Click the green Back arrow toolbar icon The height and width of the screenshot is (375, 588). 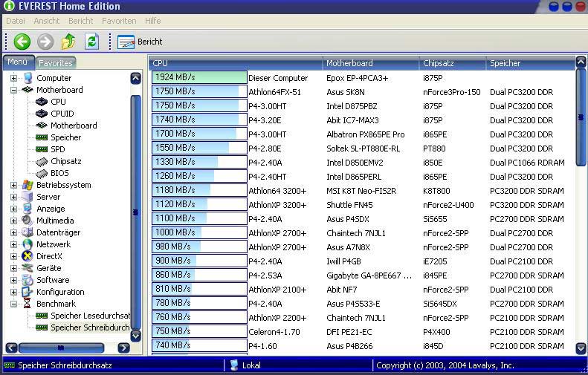point(22,41)
